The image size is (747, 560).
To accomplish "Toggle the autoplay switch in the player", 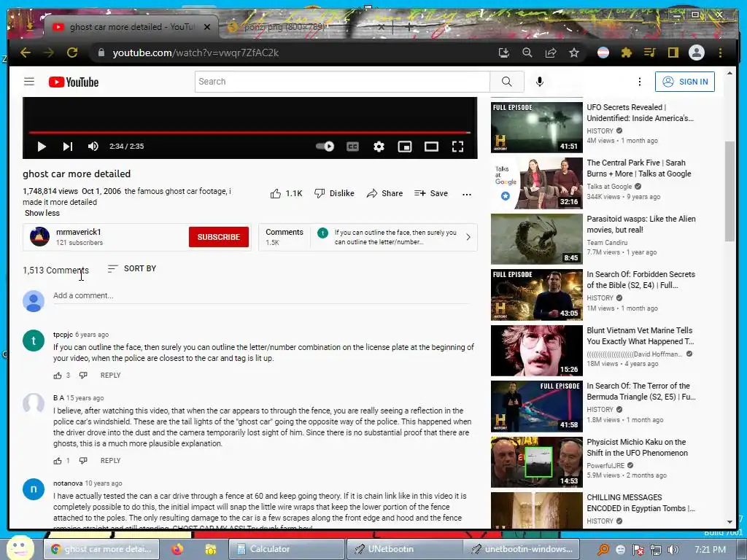I will (x=325, y=146).
